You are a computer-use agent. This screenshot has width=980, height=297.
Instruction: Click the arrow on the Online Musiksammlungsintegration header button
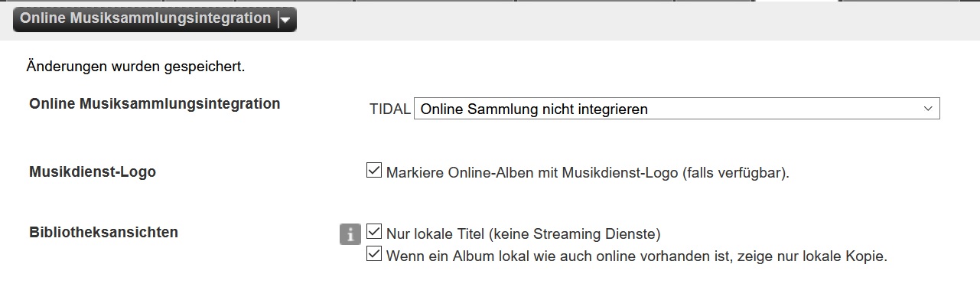coord(285,21)
